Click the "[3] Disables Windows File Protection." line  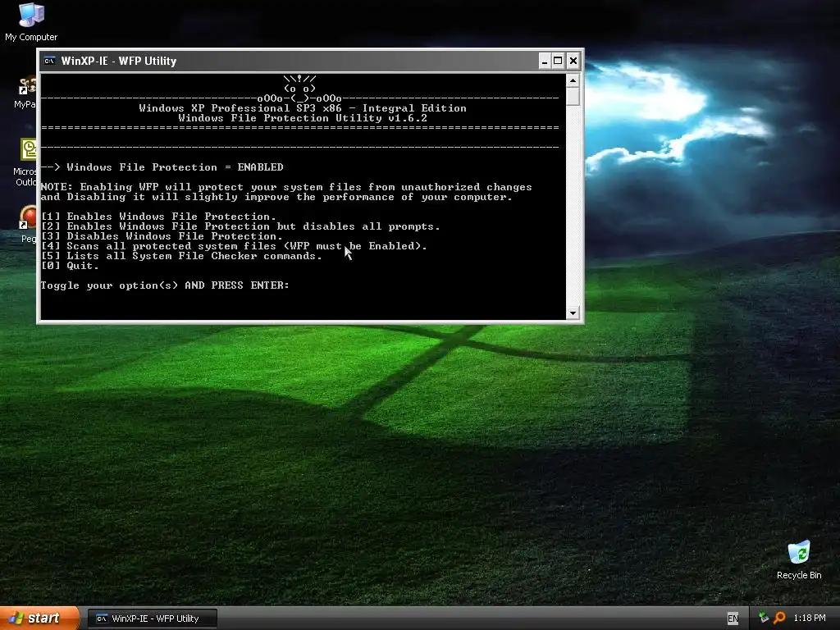tap(162, 236)
